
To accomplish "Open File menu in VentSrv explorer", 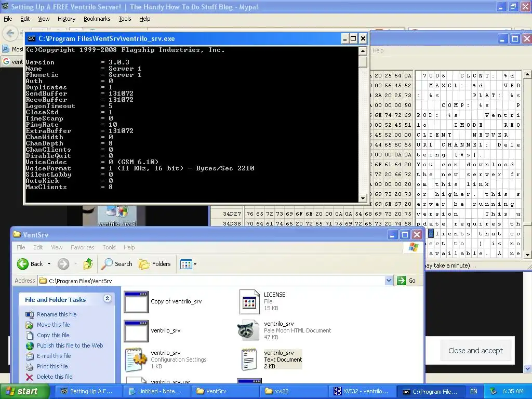I will 21,247.
